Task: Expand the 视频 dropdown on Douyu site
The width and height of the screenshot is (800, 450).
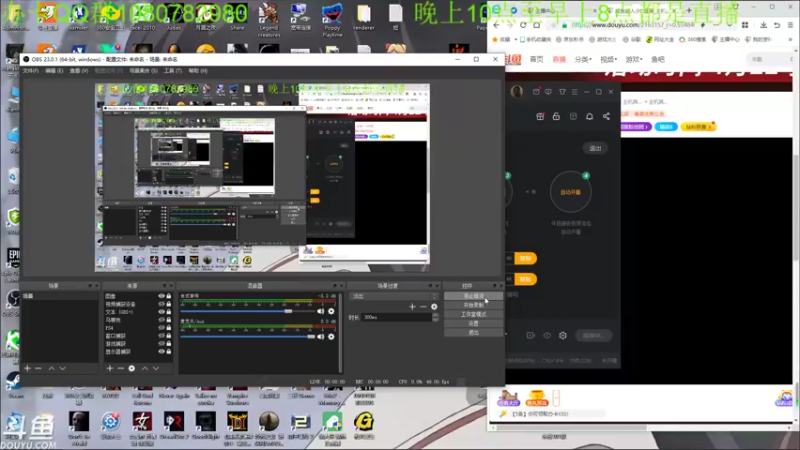Action: (608, 59)
